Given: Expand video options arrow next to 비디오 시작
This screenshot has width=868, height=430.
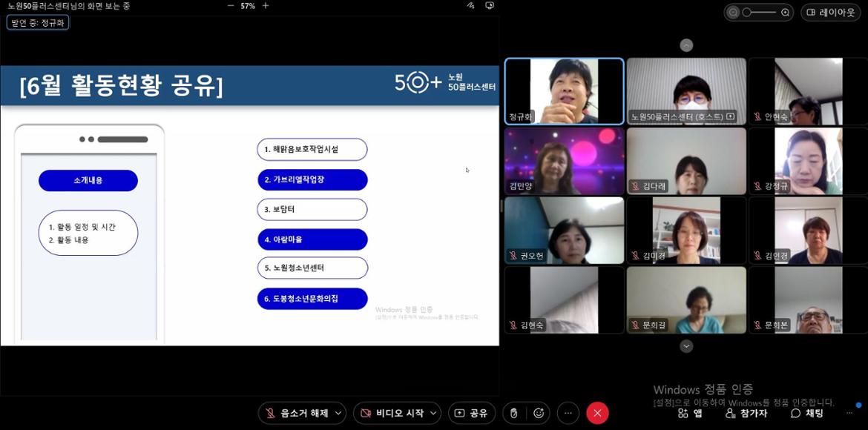Looking at the screenshot, I should point(434,413).
